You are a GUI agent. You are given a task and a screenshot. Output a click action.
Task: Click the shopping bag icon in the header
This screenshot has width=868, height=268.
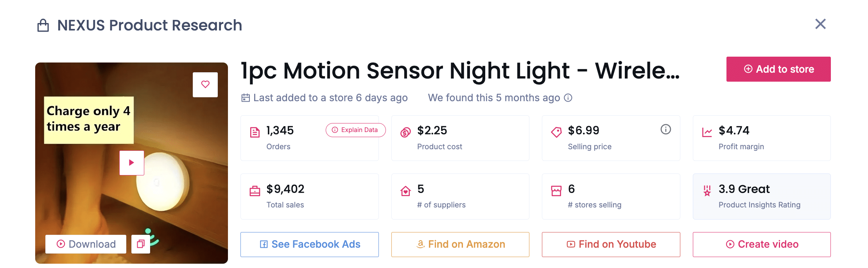click(43, 25)
